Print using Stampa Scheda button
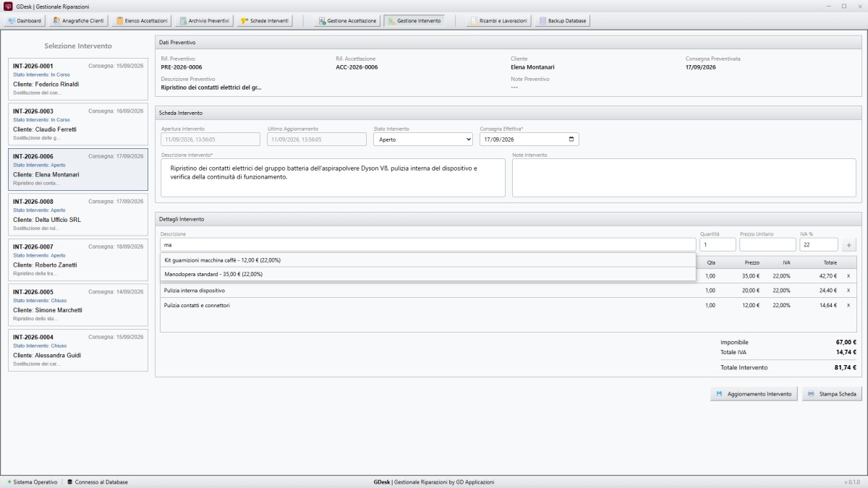This screenshot has height=488, width=868. (x=832, y=394)
